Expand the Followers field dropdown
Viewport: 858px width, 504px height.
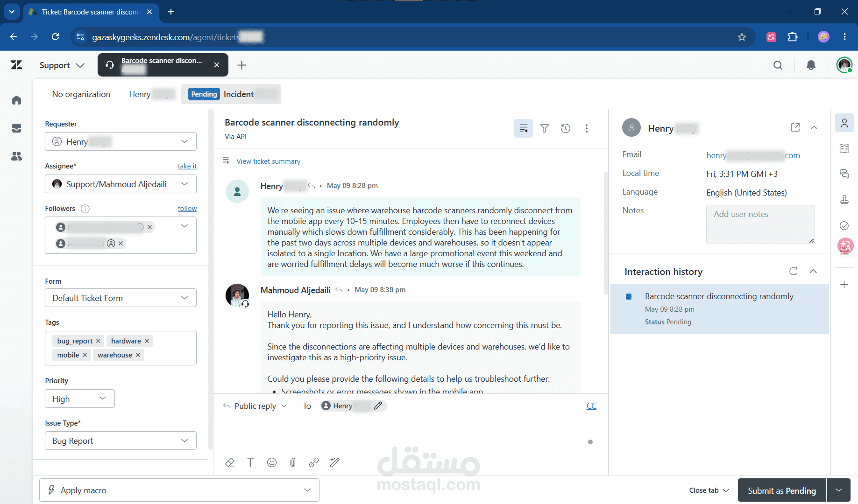pyautogui.click(x=184, y=226)
